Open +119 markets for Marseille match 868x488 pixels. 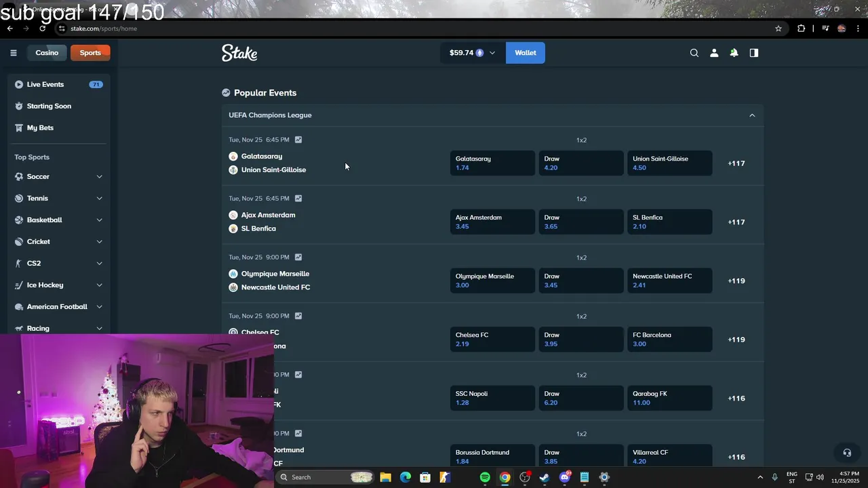coord(736,281)
